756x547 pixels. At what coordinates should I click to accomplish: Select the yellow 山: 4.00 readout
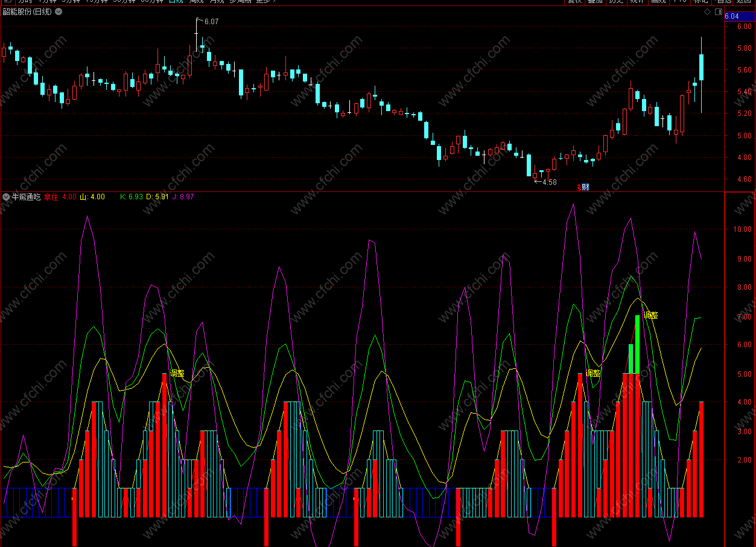(x=92, y=197)
